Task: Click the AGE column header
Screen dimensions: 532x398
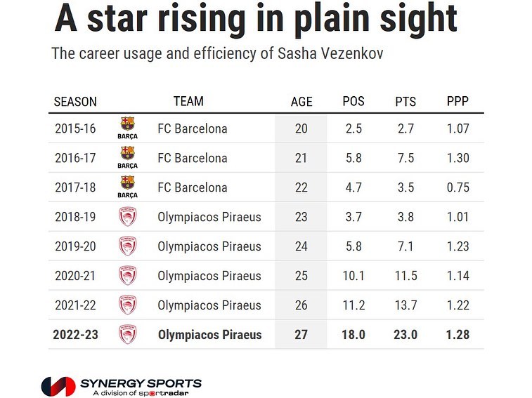Action: coord(301,102)
